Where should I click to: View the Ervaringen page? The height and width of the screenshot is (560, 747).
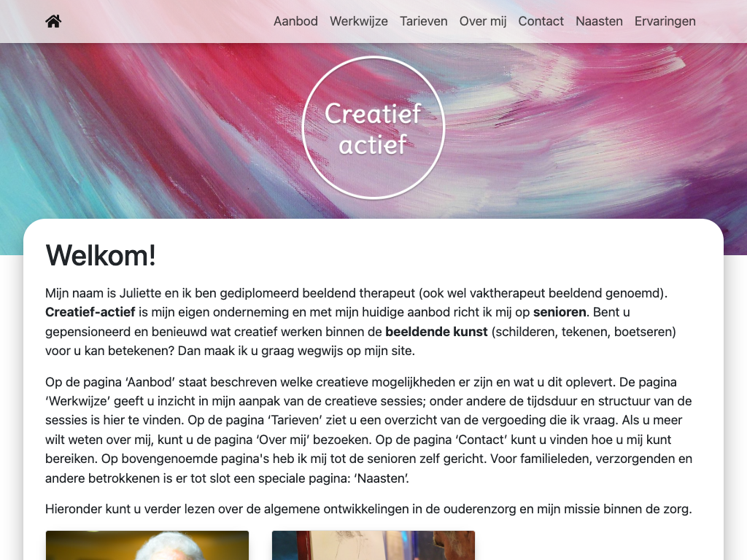(x=665, y=21)
